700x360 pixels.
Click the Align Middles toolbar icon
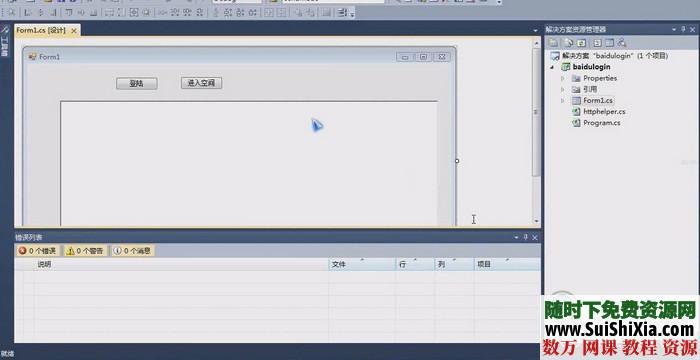point(81,13)
